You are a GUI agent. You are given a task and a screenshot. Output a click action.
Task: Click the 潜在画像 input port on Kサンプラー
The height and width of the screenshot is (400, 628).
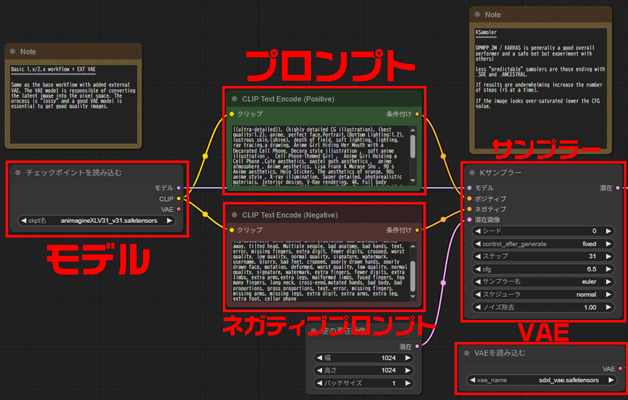[x=467, y=219]
